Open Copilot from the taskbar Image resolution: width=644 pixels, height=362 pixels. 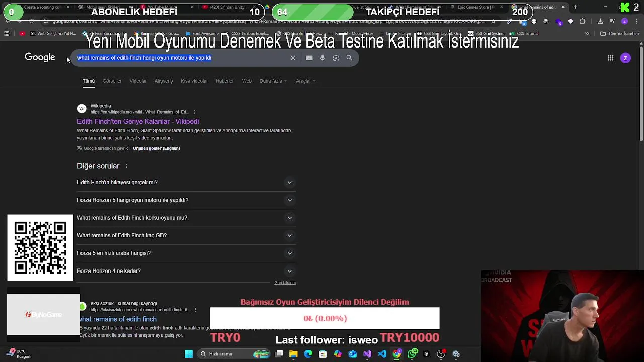pyautogui.click(x=338, y=354)
